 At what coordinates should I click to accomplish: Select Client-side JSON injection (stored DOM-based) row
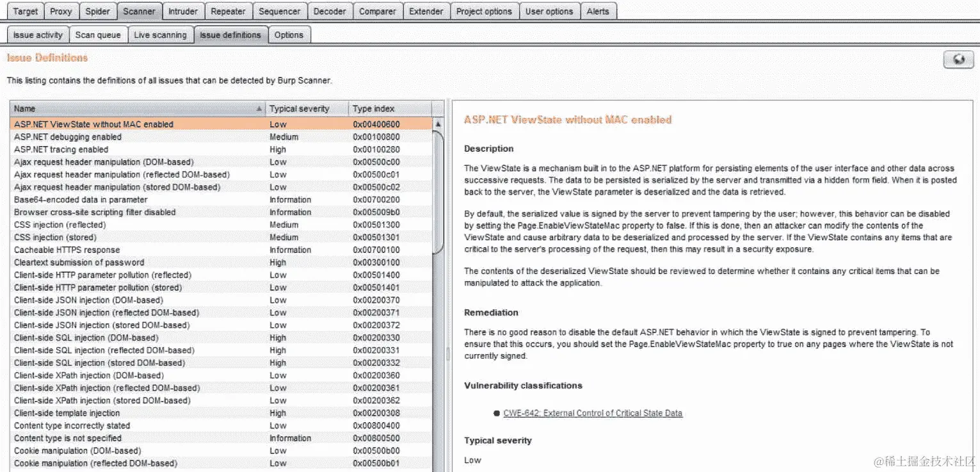(x=221, y=325)
